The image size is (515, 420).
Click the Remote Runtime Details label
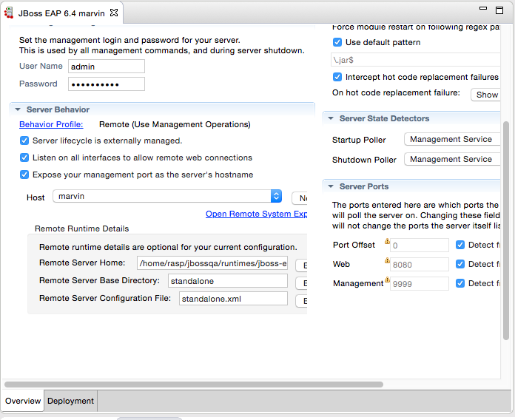click(x=82, y=228)
